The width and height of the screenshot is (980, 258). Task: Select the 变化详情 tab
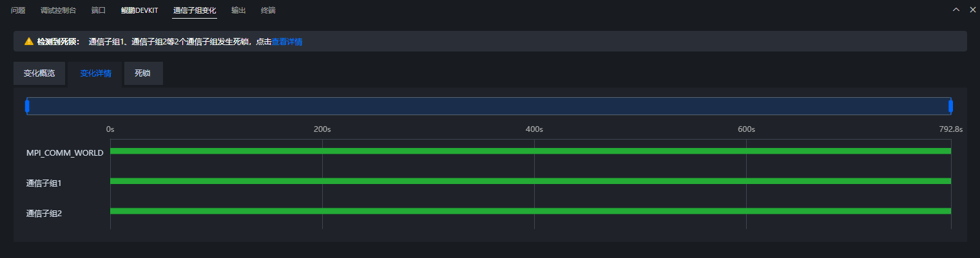coord(95,73)
